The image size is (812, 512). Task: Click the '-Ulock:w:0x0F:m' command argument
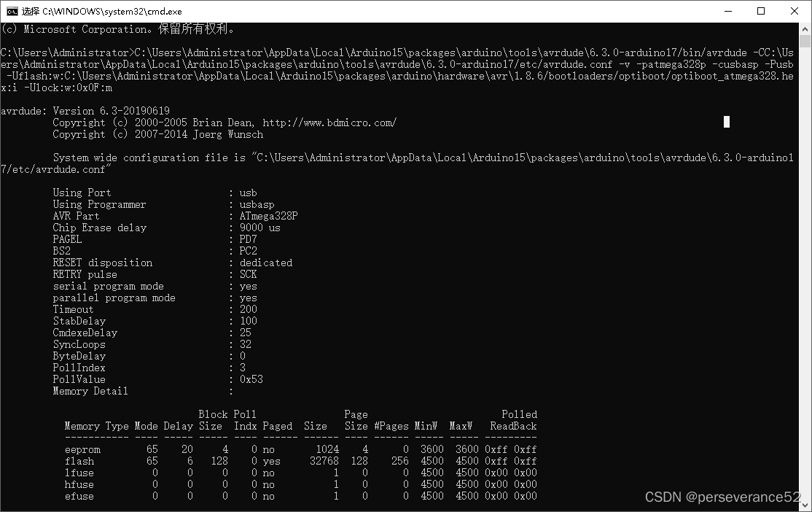[68, 88]
